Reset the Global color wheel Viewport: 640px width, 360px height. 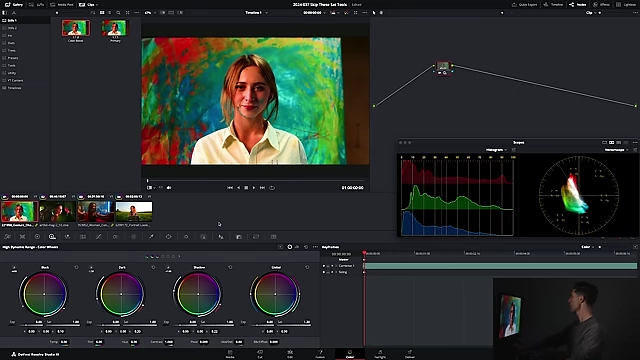[307, 267]
